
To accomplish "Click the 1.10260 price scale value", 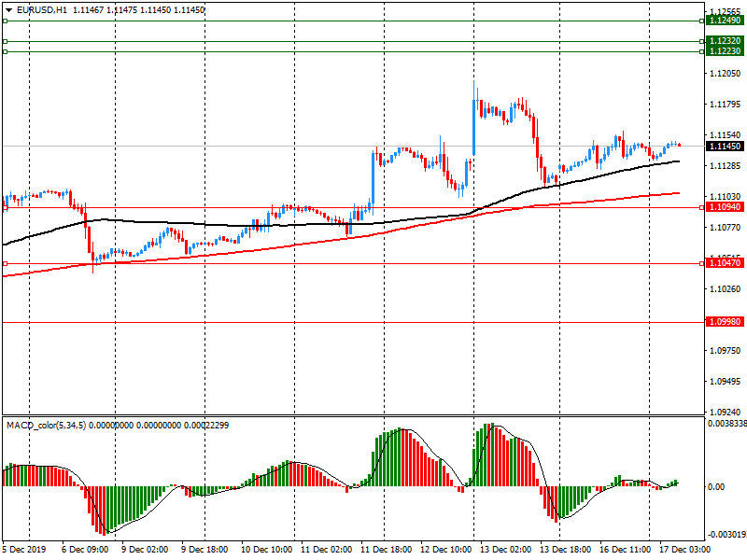I will 726,289.
